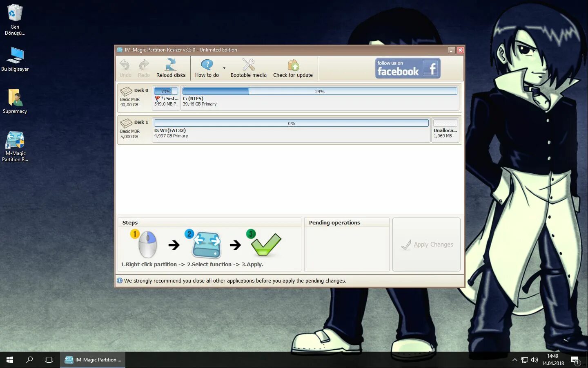Open the Windows Start menu
588x368 pixels.
10,360
